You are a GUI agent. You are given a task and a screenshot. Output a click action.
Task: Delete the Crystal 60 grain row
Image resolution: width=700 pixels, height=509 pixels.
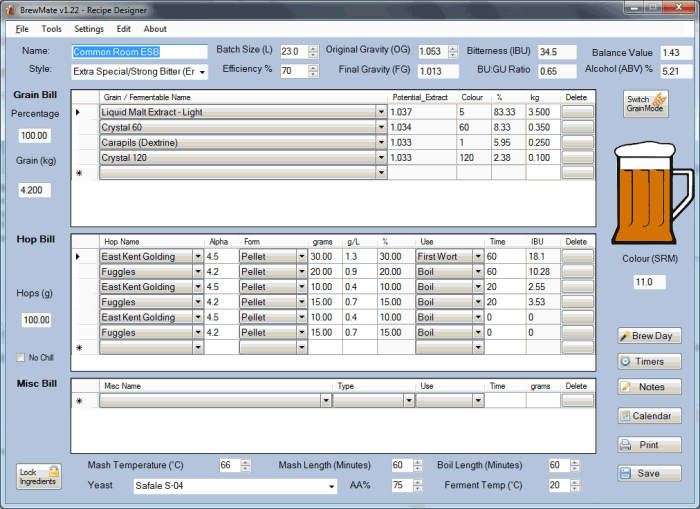(x=577, y=128)
